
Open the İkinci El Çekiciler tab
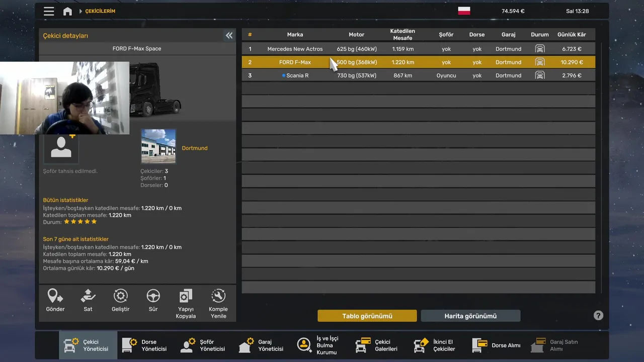pos(438,345)
